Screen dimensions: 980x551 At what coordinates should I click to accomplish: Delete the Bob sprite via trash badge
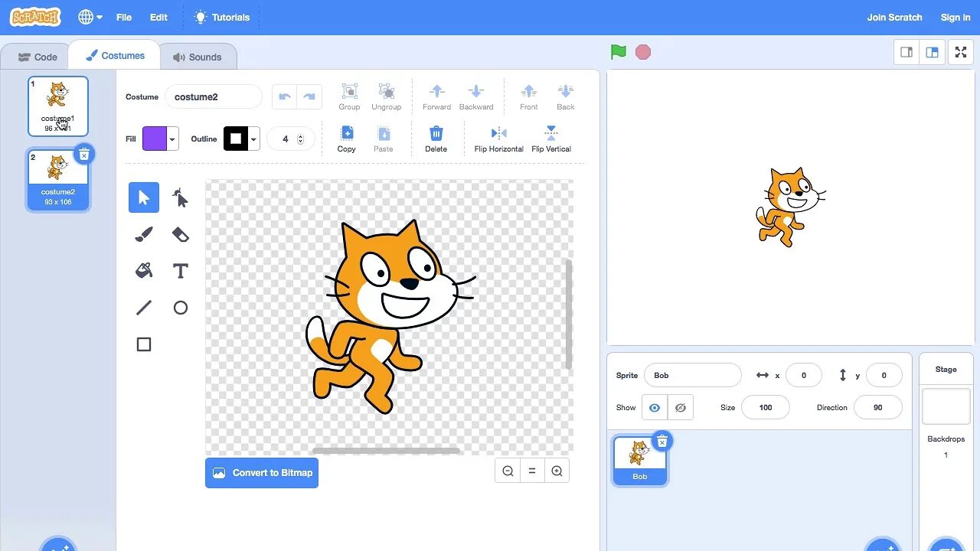(662, 442)
